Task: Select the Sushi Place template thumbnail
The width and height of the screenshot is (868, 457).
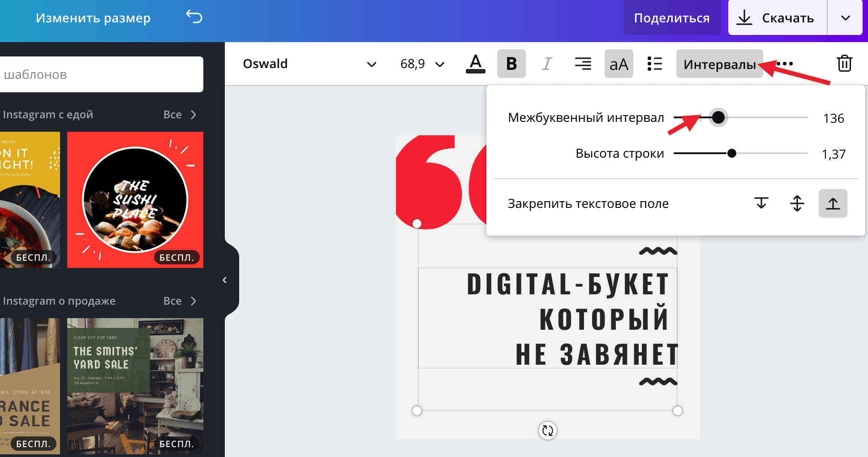Action: 135,200
